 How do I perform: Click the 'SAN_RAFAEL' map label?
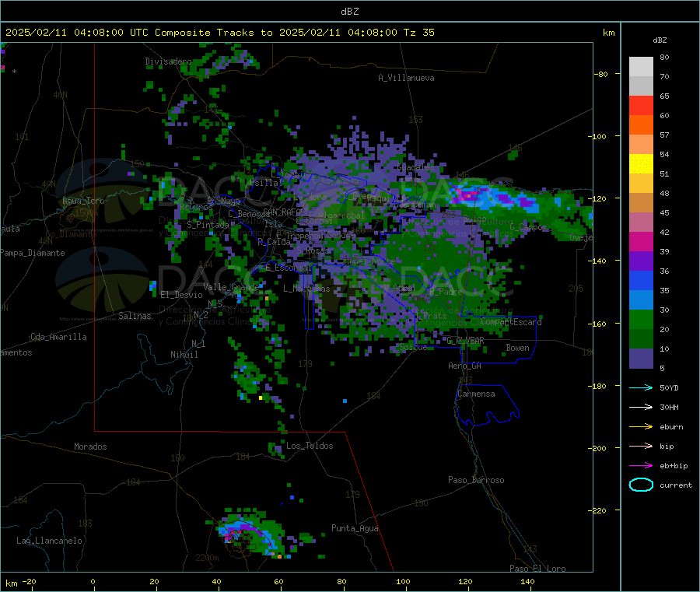pos(286,212)
